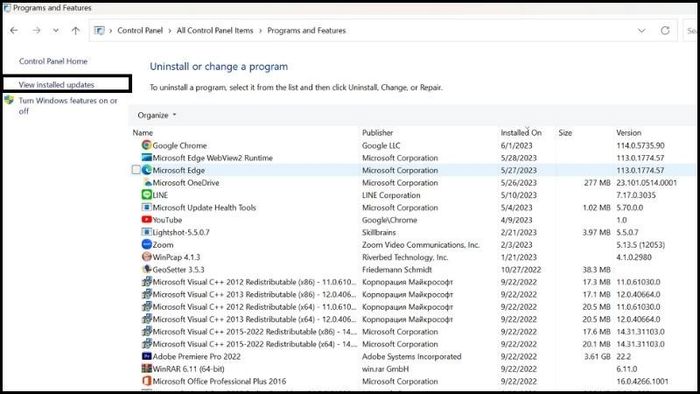The height and width of the screenshot is (394, 700).
Task: Click the Microsoft Update Health Tools icon
Action: tap(146, 207)
